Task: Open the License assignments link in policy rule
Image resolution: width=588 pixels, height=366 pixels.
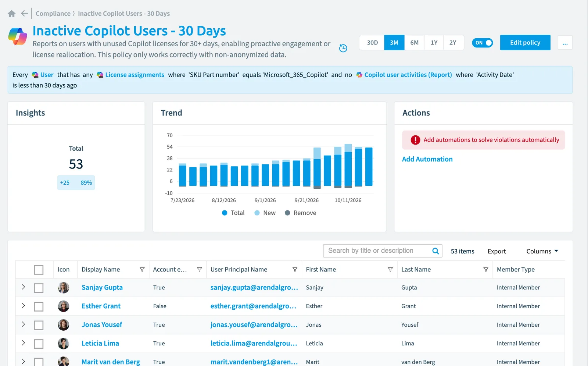Action: [x=135, y=75]
